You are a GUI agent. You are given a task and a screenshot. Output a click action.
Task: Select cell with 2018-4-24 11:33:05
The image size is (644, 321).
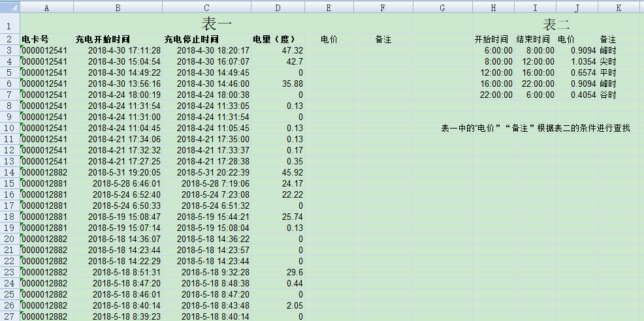pyautogui.click(x=206, y=106)
